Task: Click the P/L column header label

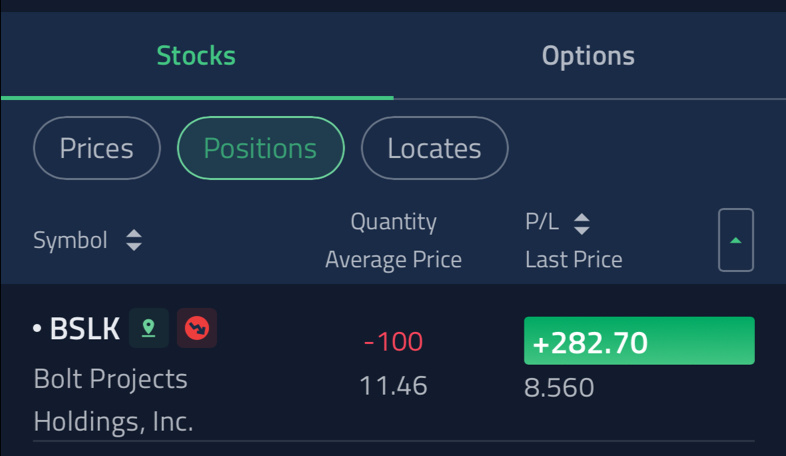Action: pyautogui.click(x=542, y=221)
